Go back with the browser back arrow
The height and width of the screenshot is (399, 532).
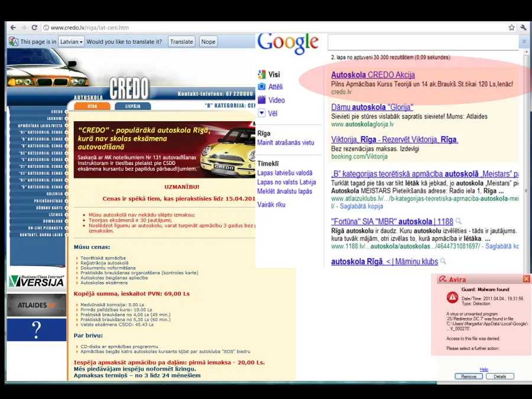point(13,27)
